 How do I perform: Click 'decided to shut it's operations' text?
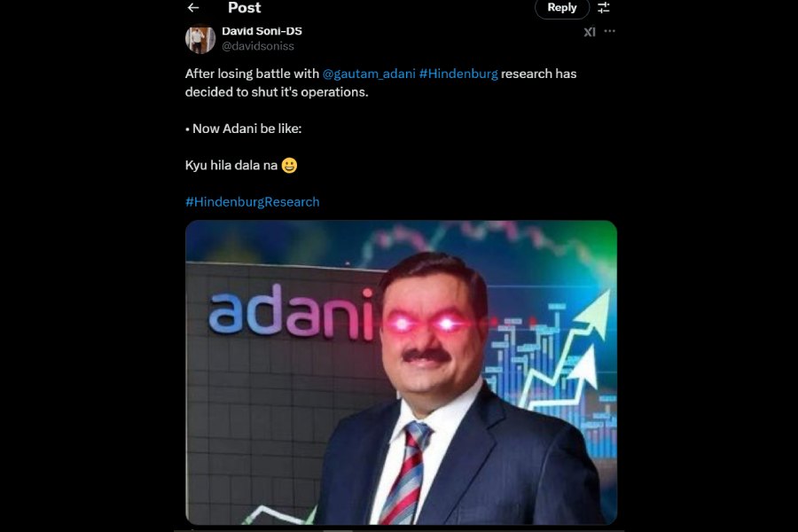tap(277, 92)
